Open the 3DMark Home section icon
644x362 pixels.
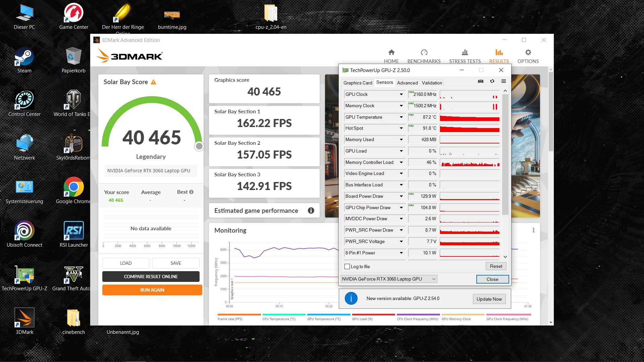[391, 53]
